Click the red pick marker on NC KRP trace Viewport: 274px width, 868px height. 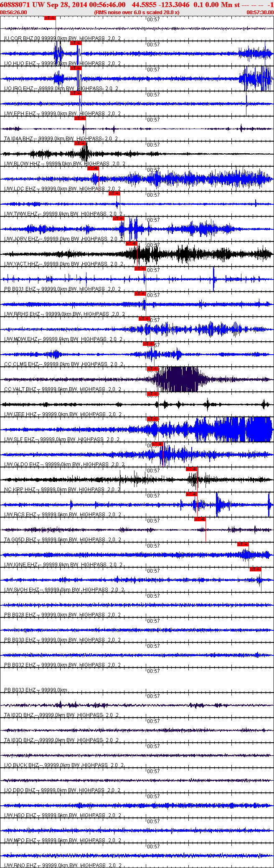192,469
